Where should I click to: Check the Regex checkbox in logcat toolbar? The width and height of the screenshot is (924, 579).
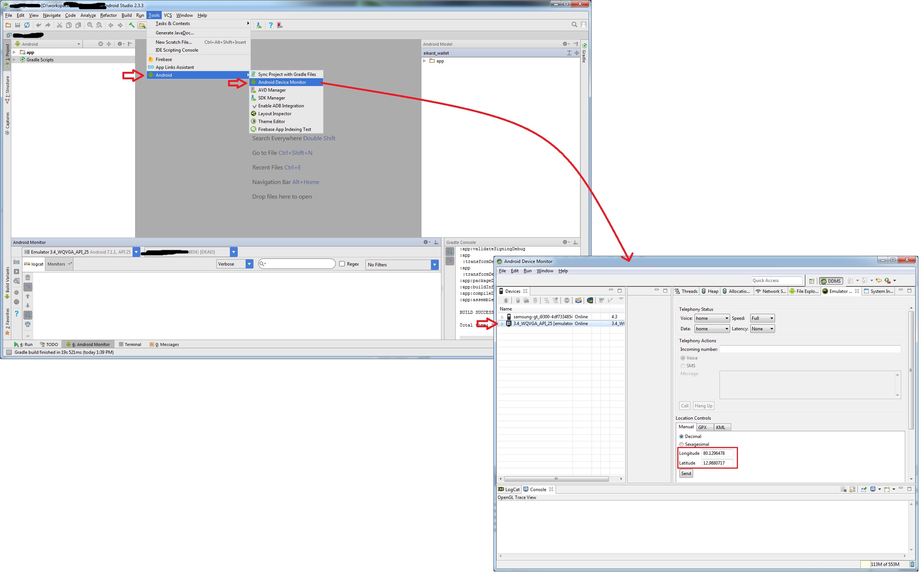click(342, 264)
